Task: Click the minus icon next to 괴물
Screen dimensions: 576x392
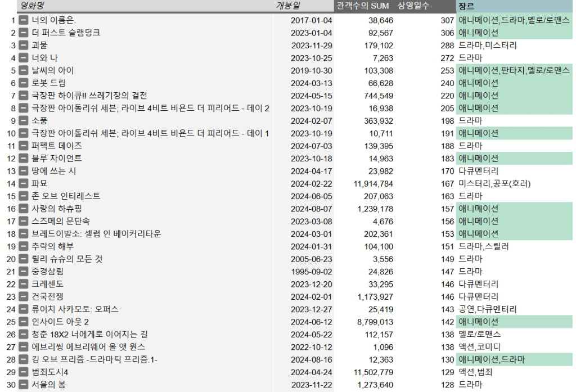Action: pos(23,46)
